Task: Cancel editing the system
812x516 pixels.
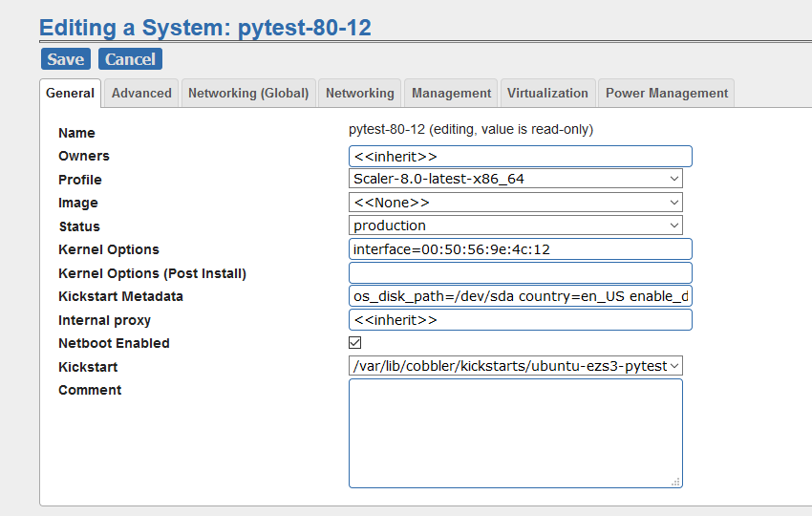Action: point(130,59)
